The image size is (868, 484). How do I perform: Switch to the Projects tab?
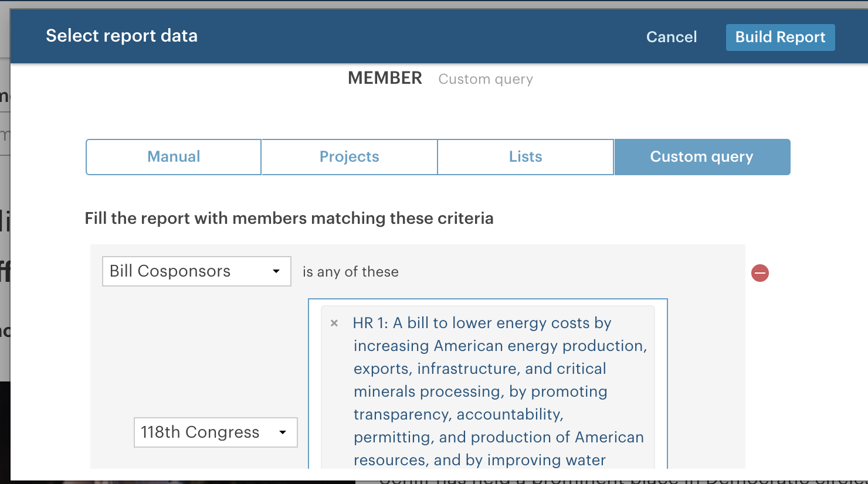[350, 157]
